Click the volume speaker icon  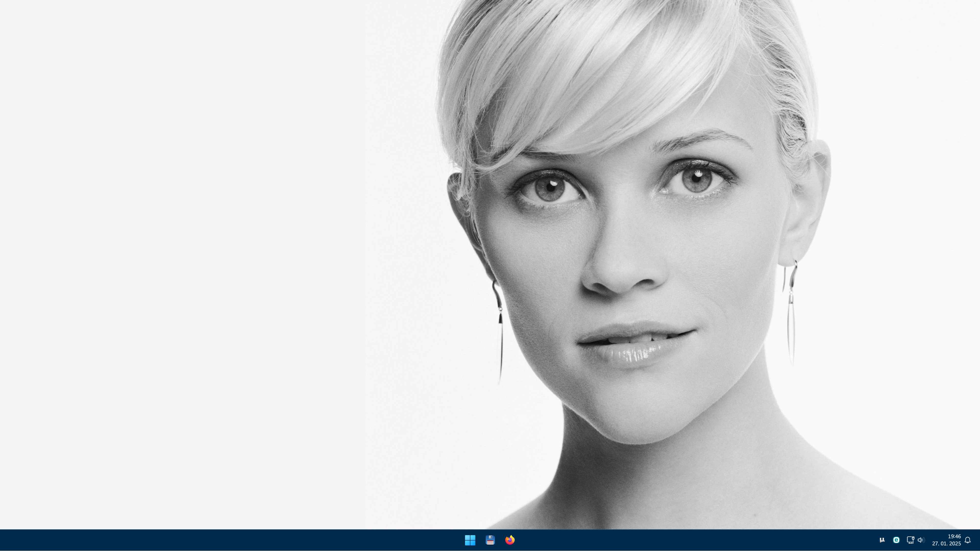pos(920,540)
